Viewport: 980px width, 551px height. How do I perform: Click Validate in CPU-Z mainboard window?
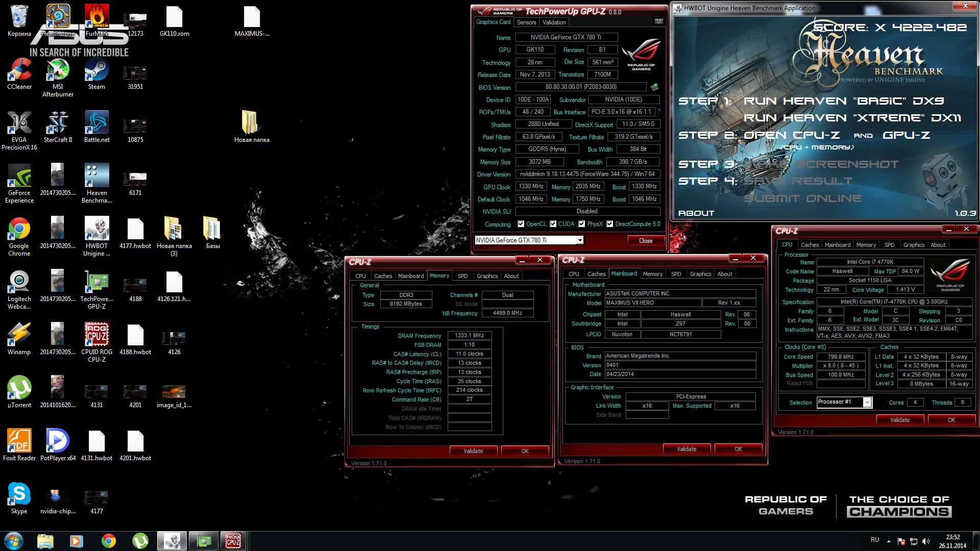(687, 449)
